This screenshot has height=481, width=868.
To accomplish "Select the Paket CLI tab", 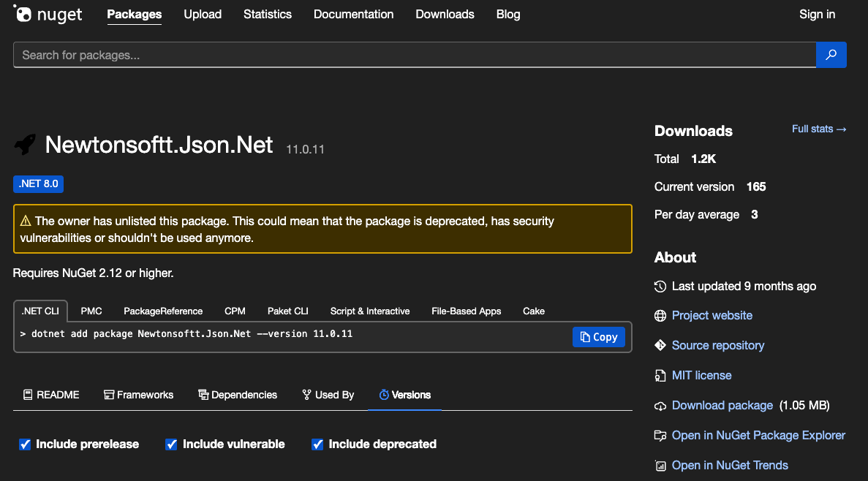I will (288, 311).
